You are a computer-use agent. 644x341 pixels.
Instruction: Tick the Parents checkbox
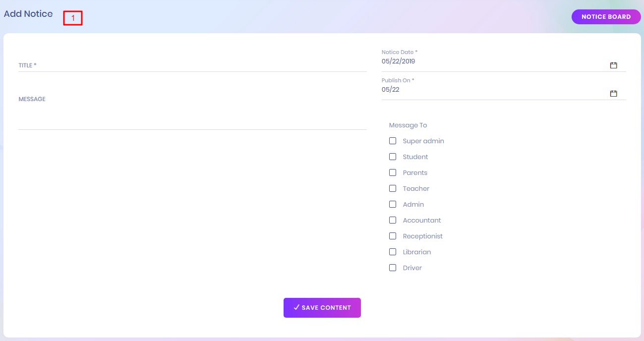pos(393,172)
